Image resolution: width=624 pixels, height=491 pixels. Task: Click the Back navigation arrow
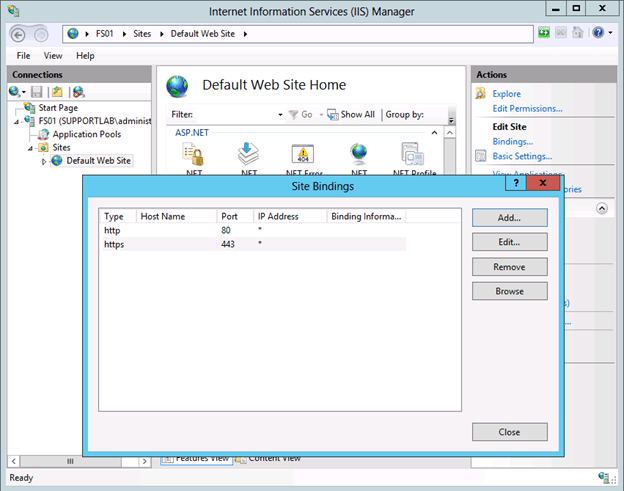click(18, 35)
